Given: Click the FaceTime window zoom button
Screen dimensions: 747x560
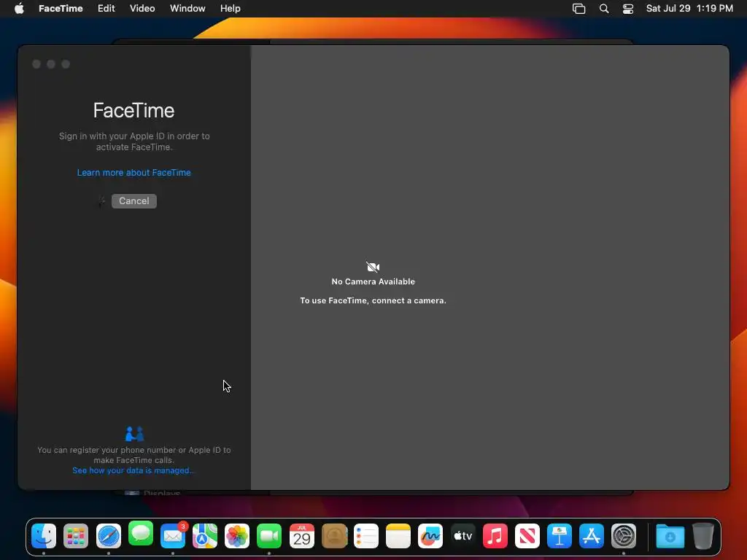Looking at the screenshot, I should tap(66, 64).
